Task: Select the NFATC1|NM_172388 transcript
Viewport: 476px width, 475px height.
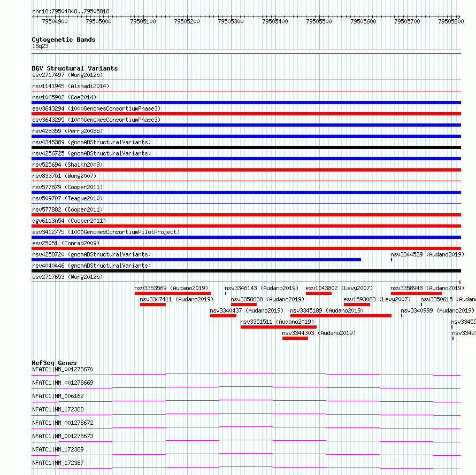Action: tap(58, 409)
